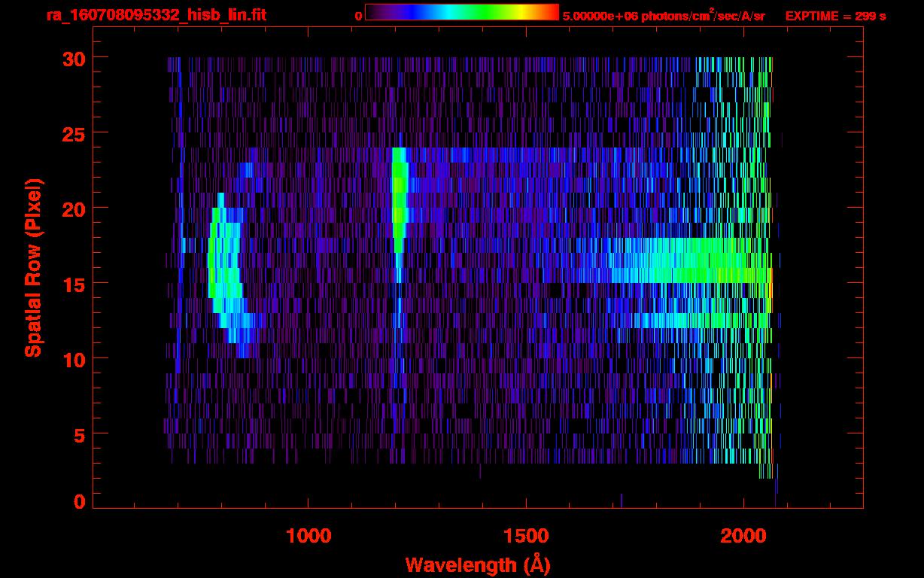Click the y-axis tick label 5
924x578 pixels.
pyautogui.click(x=79, y=434)
